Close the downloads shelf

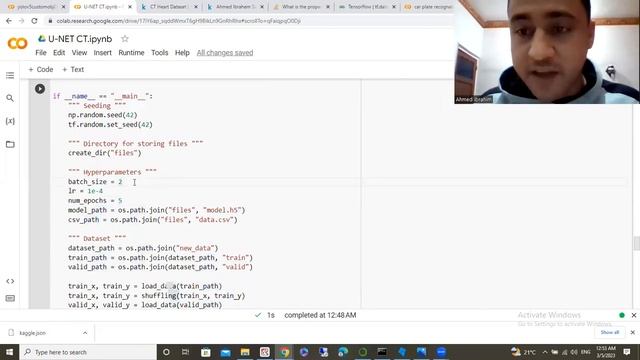(633, 332)
